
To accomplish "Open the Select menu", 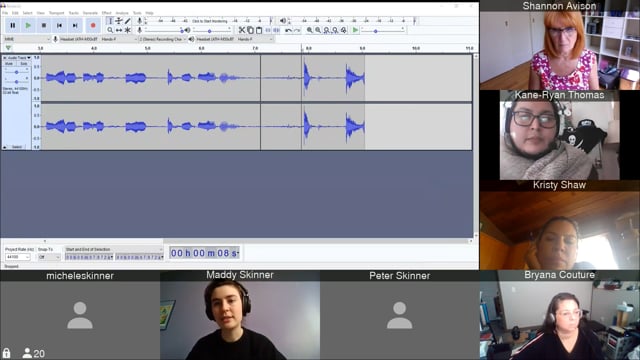I will (27, 13).
